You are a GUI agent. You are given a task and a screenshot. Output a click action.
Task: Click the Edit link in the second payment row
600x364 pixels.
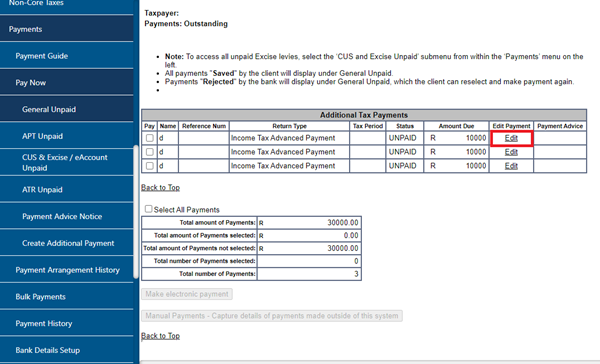[511, 152]
